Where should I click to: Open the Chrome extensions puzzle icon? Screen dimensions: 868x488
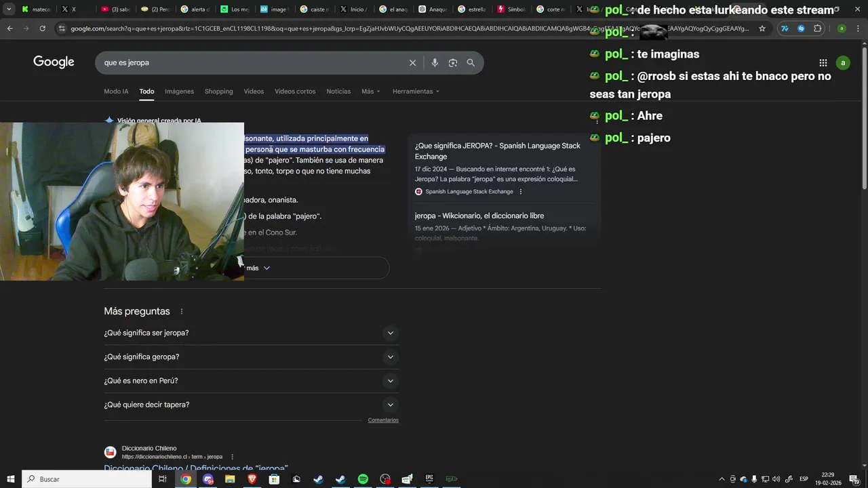pos(818,28)
